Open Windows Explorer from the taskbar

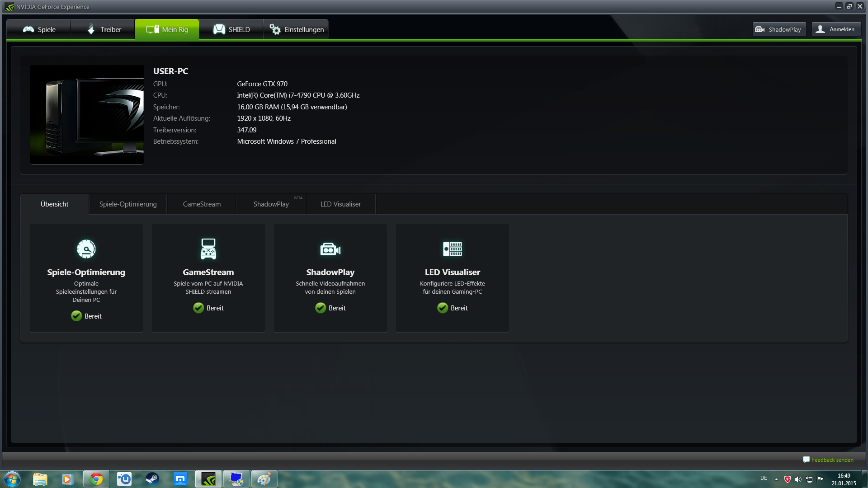coord(40,479)
